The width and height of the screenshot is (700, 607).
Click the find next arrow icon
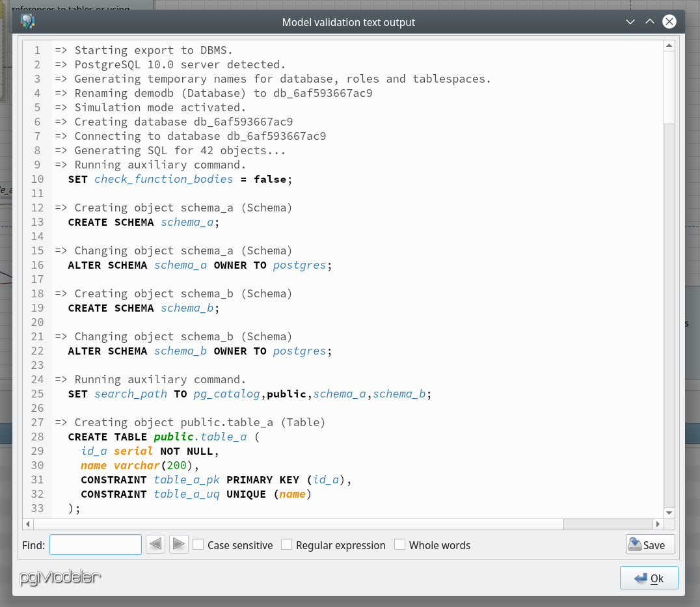(x=178, y=544)
